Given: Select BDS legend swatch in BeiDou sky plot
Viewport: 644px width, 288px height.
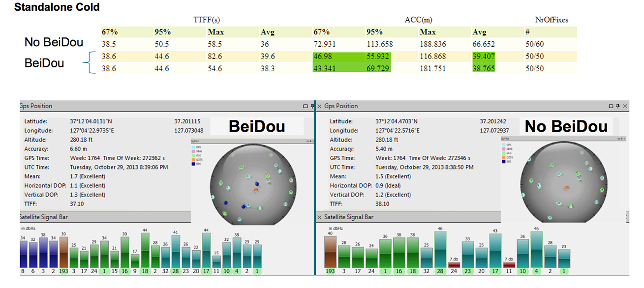Looking at the screenshot, I should click(192, 164).
